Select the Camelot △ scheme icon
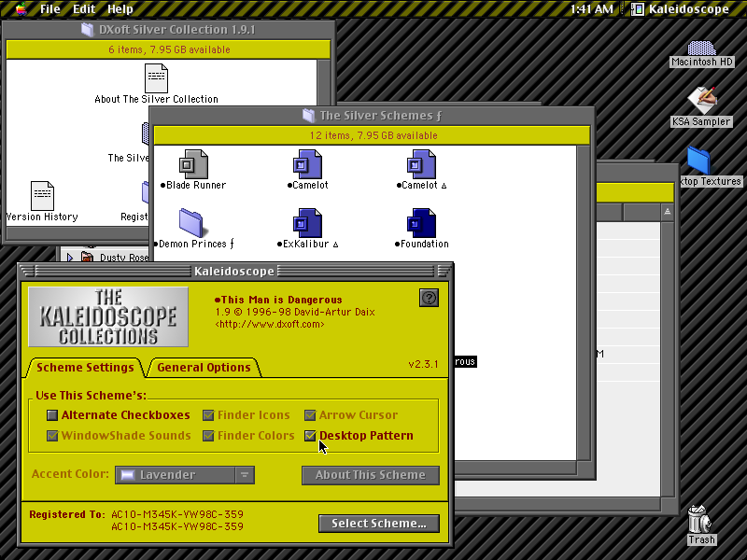Screen dimensions: 747x560 pos(421,164)
